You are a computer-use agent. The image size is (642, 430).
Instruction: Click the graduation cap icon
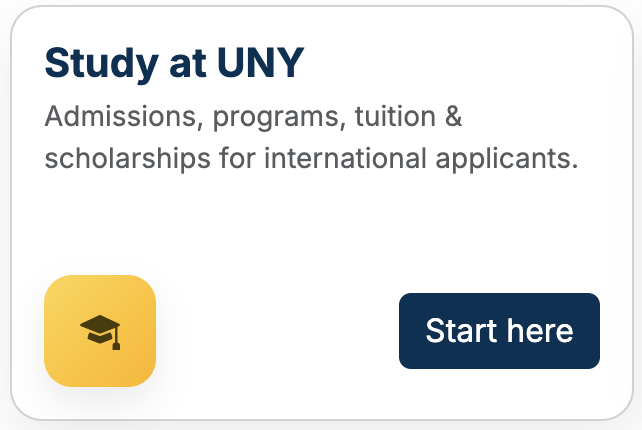click(x=100, y=330)
